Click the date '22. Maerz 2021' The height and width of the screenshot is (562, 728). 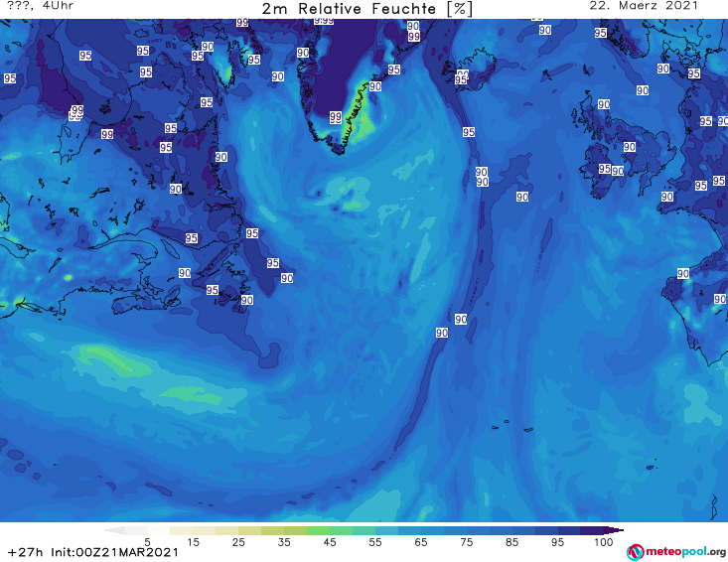coord(644,6)
